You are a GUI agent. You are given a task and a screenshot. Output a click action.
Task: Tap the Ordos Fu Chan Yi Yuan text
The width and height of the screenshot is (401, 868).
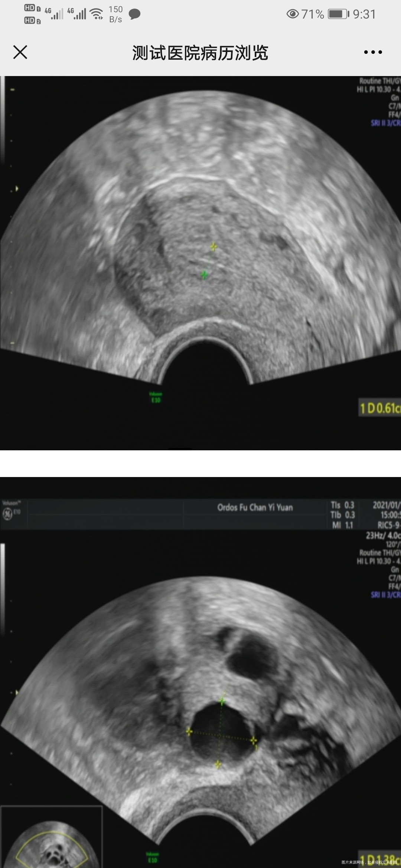click(255, 507)
